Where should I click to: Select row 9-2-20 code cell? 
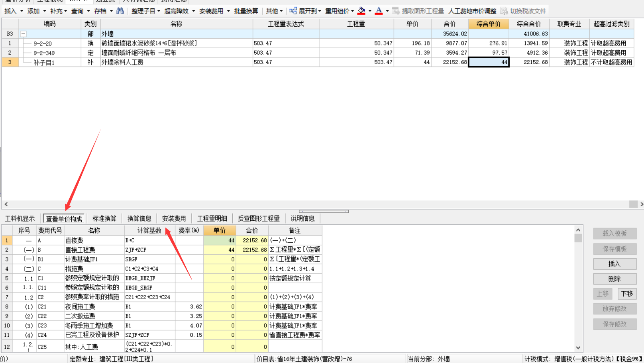pos(50,43)
